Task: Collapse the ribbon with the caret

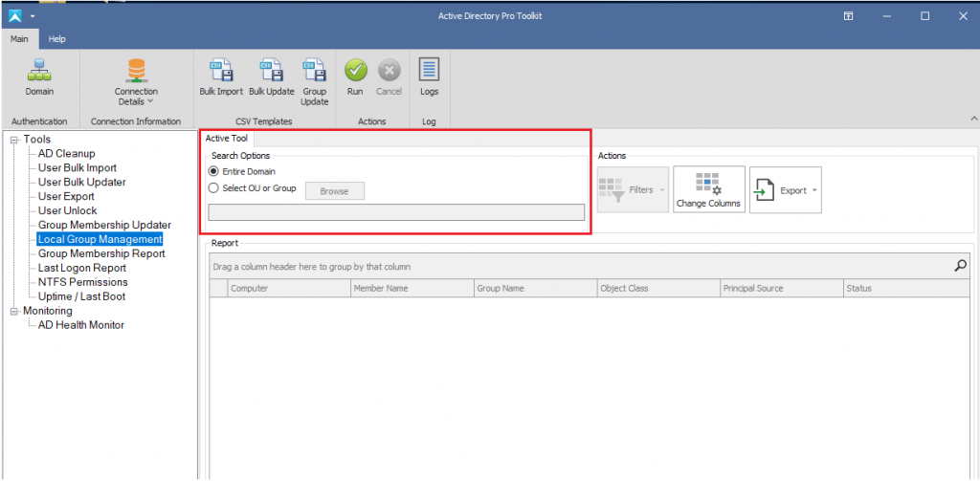Action: tap(972, 118)
